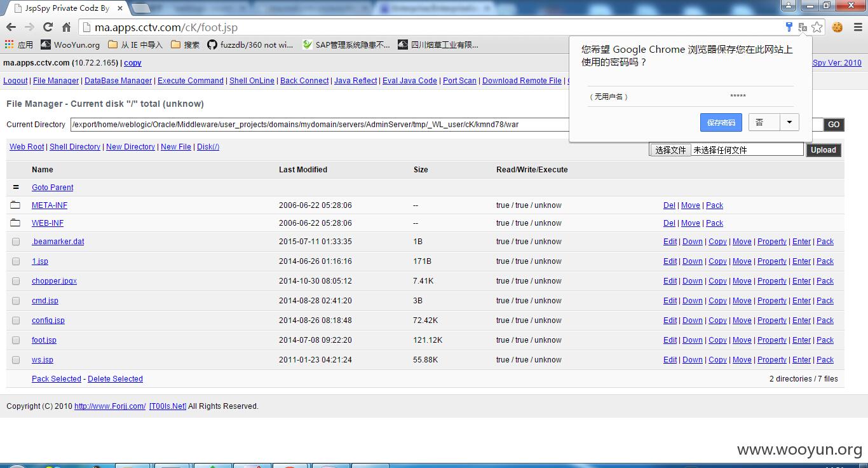This screenshot has width=868, height=468.
Task: Click the copy link next to server IP
Action: (x=133, y=63)
